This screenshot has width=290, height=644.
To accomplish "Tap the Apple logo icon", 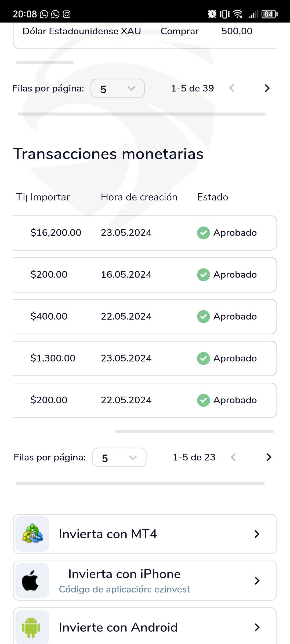I will (x=31, y=580).
